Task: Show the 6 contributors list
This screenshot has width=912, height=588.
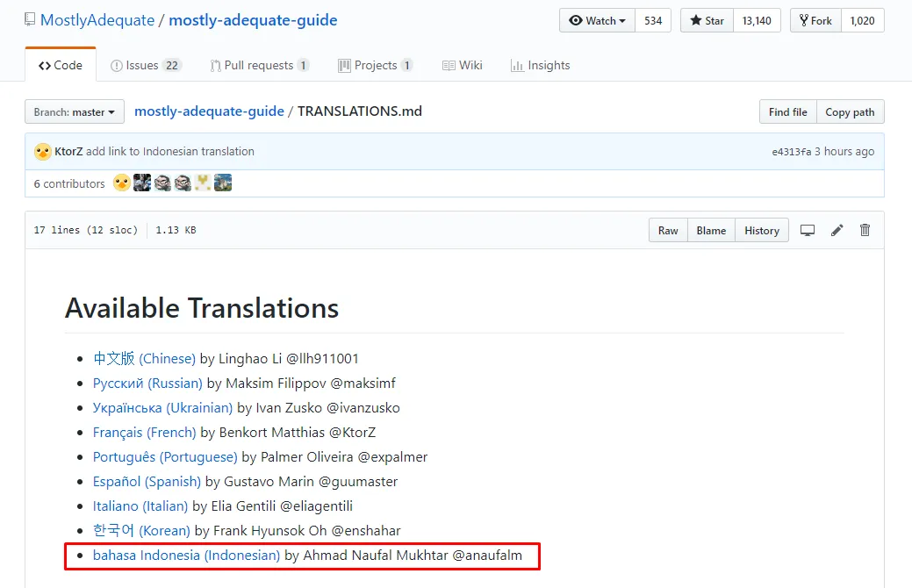Action: [69, 183]
